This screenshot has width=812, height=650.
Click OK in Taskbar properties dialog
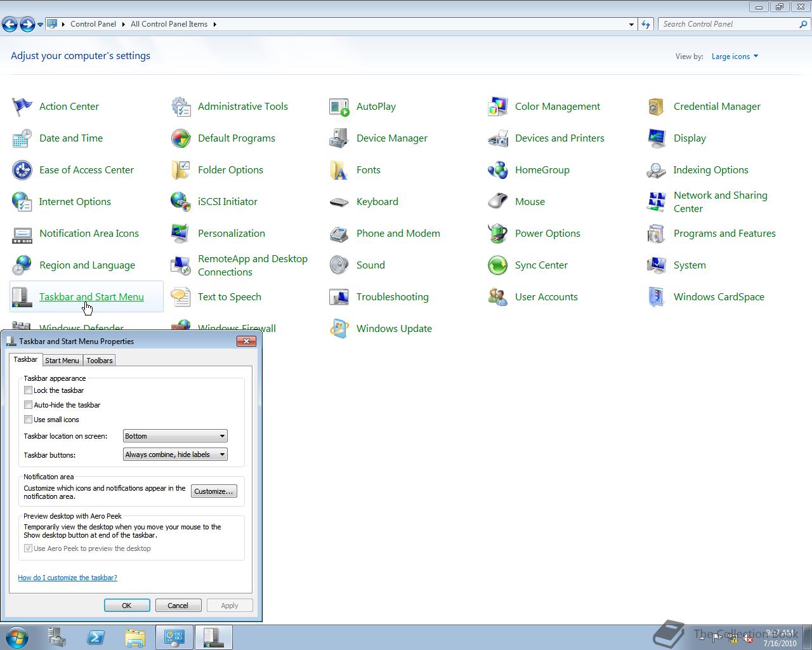point(127,606)
